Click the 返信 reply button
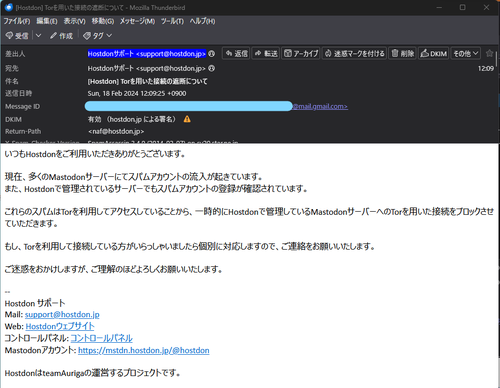This screenshot has height=388, width=500. tap(236, 54)
